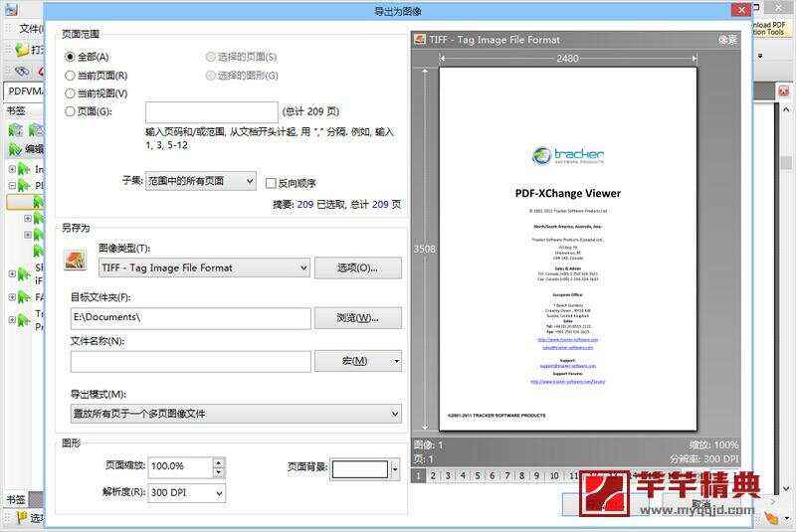Click the flag icon in bottom-left status bar
This screenshot has height=532, width=796.
(x=22, y=517)
